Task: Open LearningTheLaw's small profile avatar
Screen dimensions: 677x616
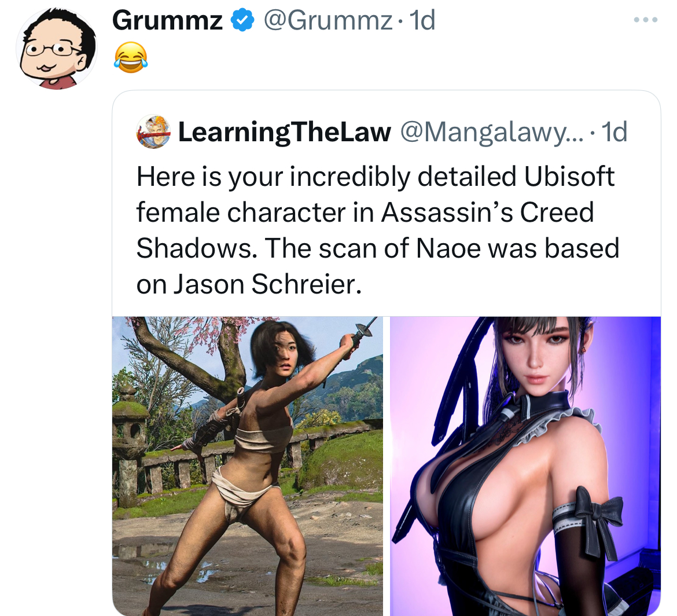Action: click(x=153, y=131)
